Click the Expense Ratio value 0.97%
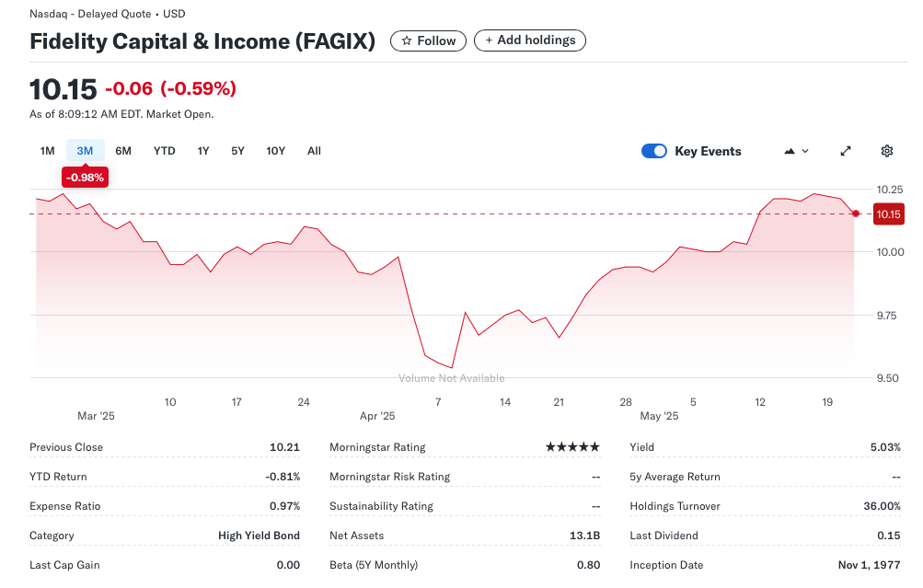Screen dimensions: 923x588 pyautogui.click(x=284, y=506)
